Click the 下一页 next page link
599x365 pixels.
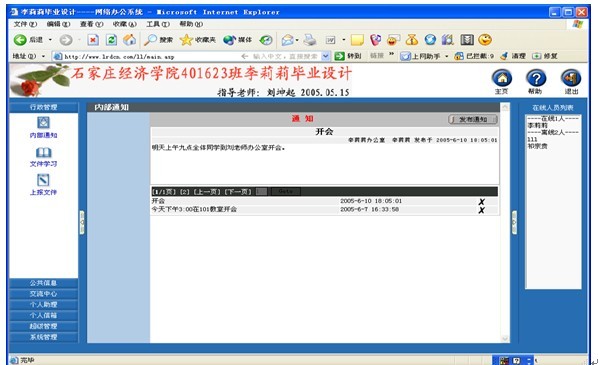click(238, 191)
